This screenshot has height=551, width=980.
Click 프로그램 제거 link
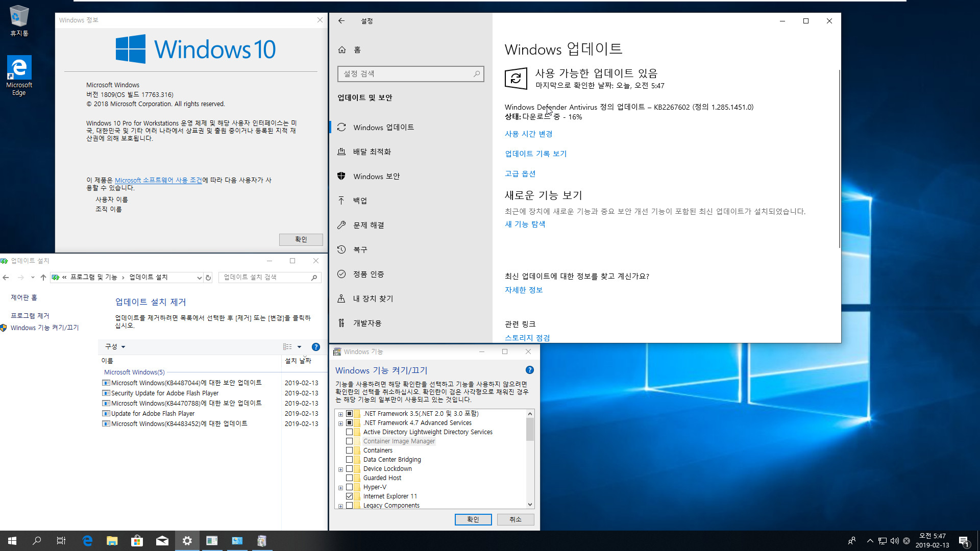pyautogui.click(x=30, y=316)
